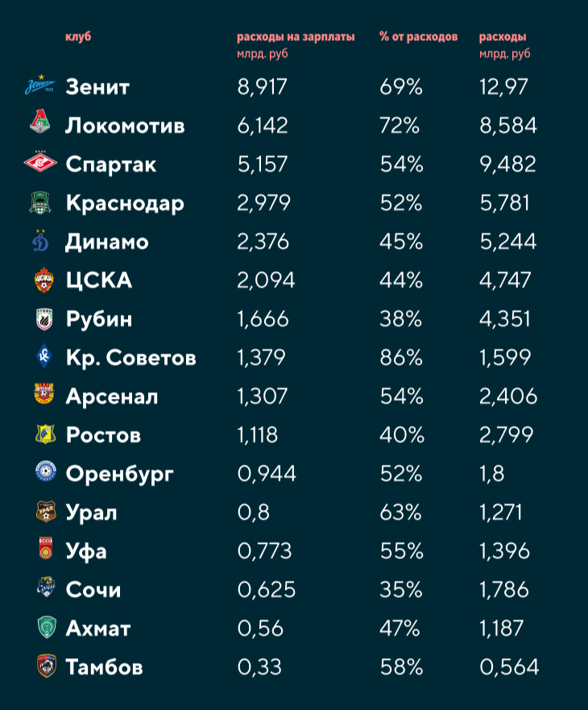Click the Оренбург round emblem
This screenshot has height=710, width=588.
point(46,471)
